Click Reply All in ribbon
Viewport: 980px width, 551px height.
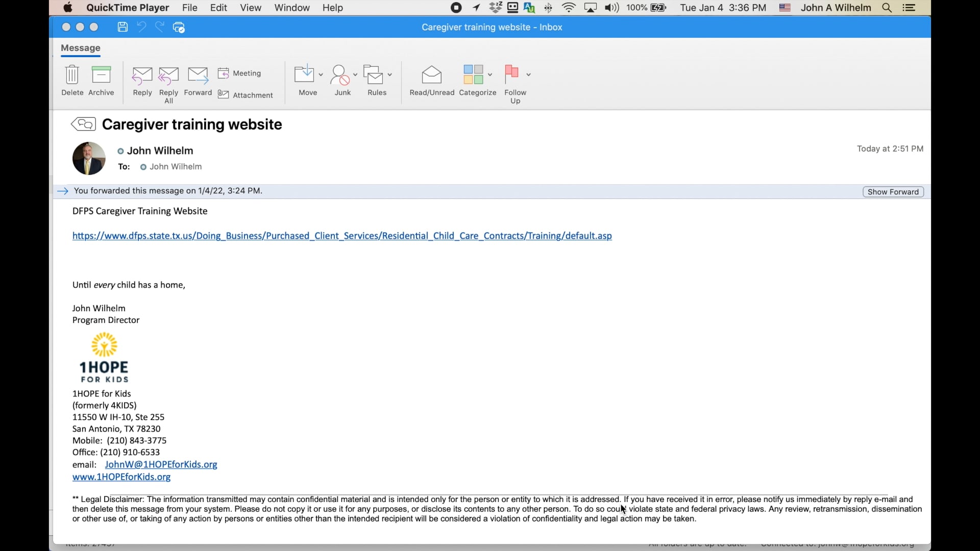click(x=168, y=77)
